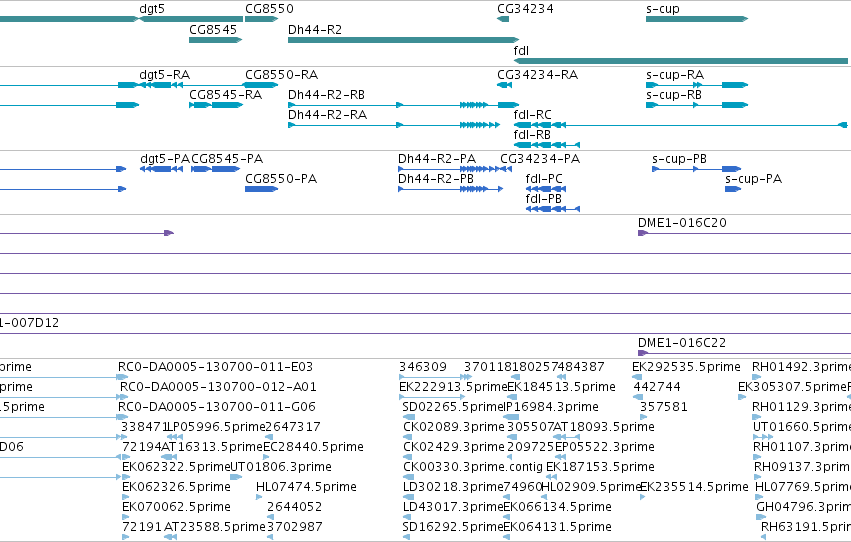Select the RH01129.3prime EST label
This screenshot has height=542, width=851.
tap(801, 406)
